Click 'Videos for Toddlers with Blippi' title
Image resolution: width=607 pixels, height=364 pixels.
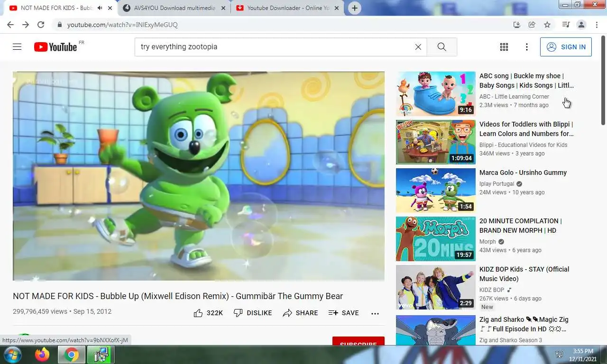point(526,129)
